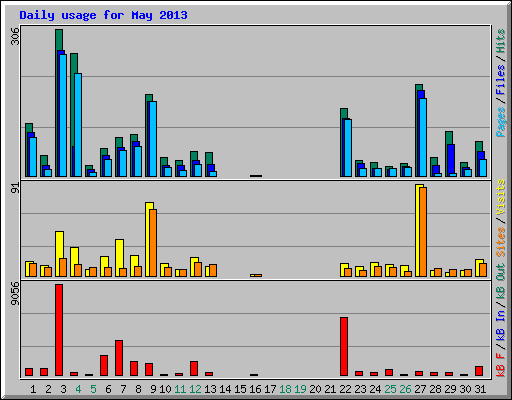
Task: Click the '9056' y-axis value
Action: [15, 293]
